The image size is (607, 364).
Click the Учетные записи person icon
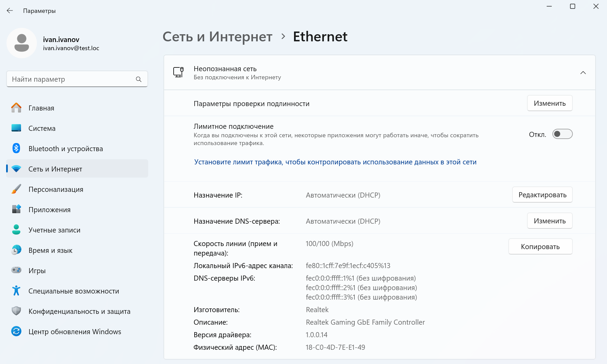[16, 230]
